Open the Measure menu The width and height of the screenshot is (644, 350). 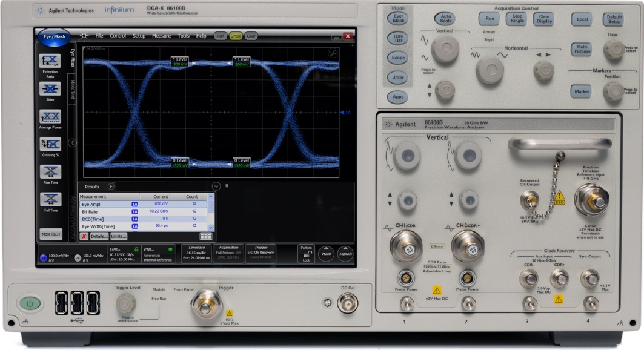[x=161, y=36]
